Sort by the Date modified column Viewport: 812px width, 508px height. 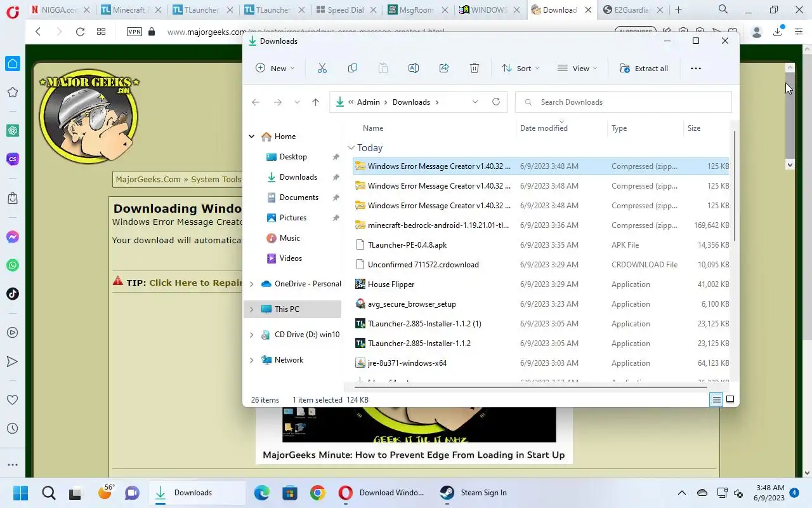tap(544, 128)
